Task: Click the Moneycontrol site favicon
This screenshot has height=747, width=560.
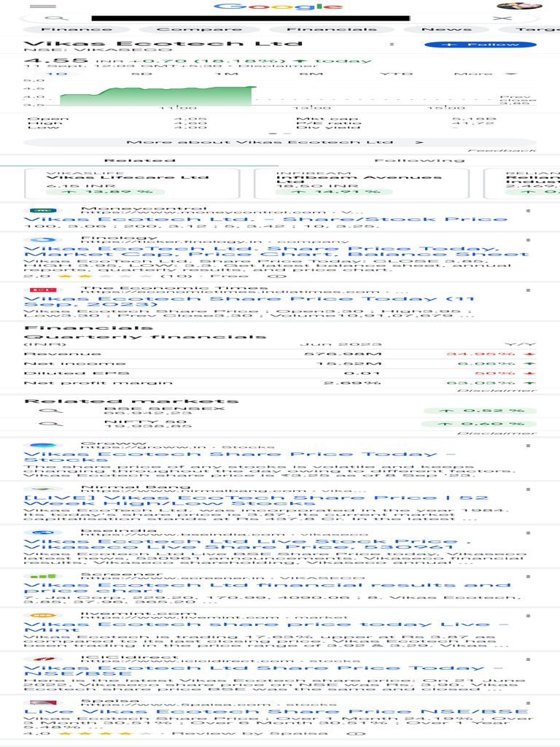Action: tap(43, 210)
